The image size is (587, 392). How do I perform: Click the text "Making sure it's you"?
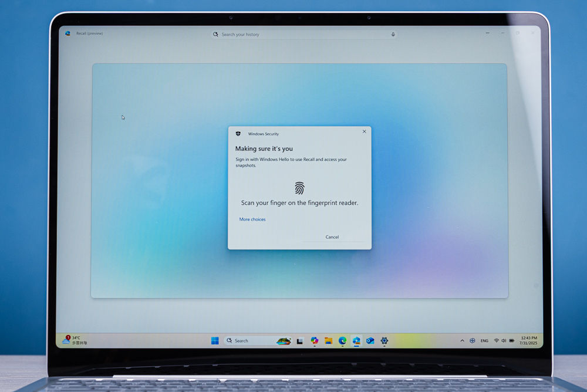264,148
